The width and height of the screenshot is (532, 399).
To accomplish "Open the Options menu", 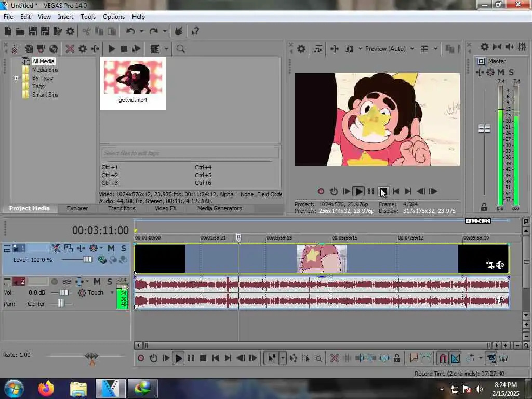I will (x=114, y=16).
